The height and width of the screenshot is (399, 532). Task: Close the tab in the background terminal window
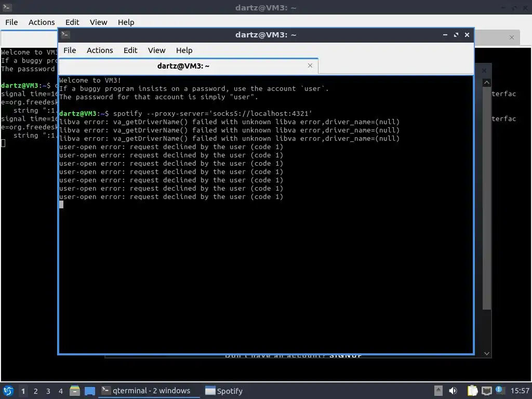512,37
